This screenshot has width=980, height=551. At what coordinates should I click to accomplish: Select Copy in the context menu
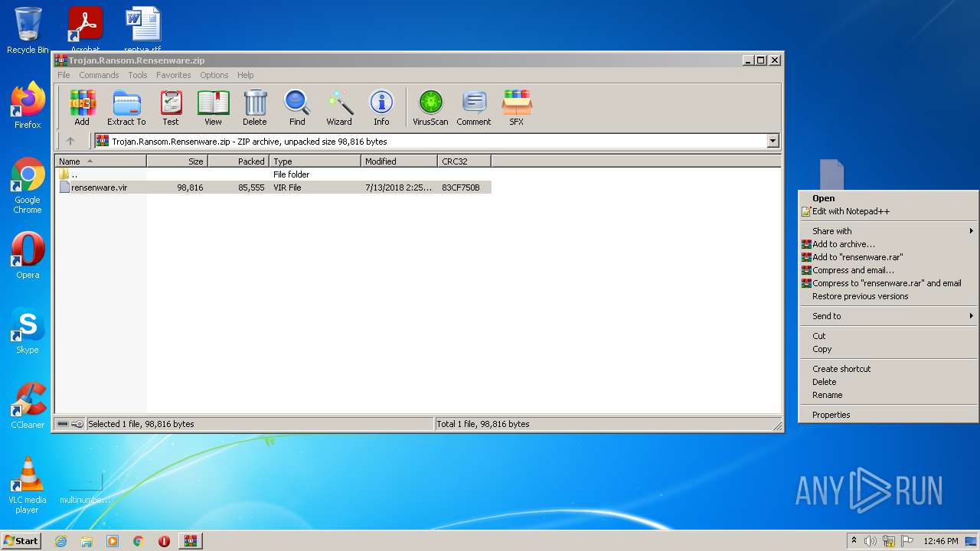tap(888, 349)
